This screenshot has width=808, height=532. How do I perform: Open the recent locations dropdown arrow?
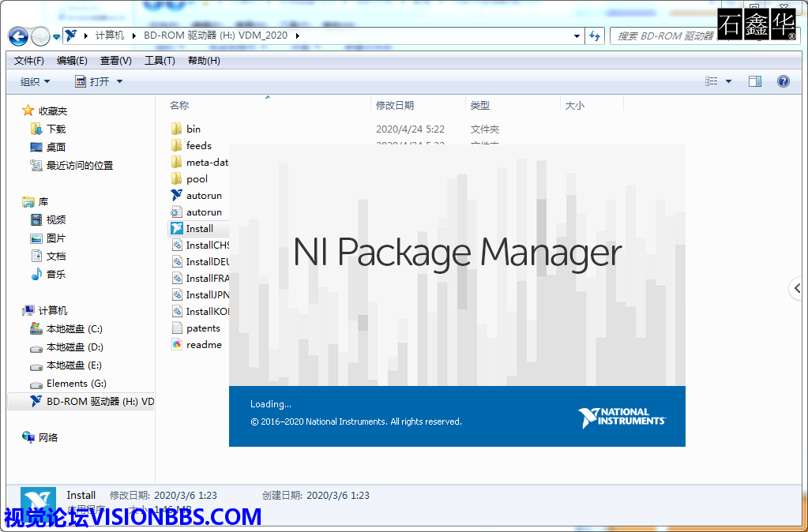click(56, 37)
